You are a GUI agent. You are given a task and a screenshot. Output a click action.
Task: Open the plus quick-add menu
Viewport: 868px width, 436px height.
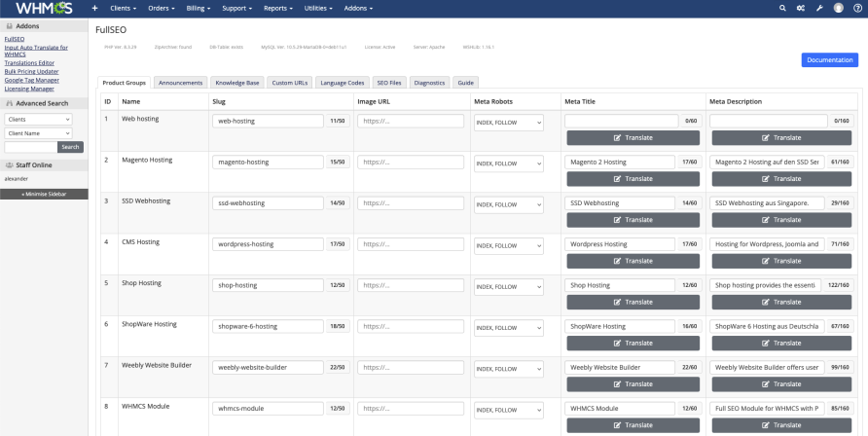pos(94,8)
